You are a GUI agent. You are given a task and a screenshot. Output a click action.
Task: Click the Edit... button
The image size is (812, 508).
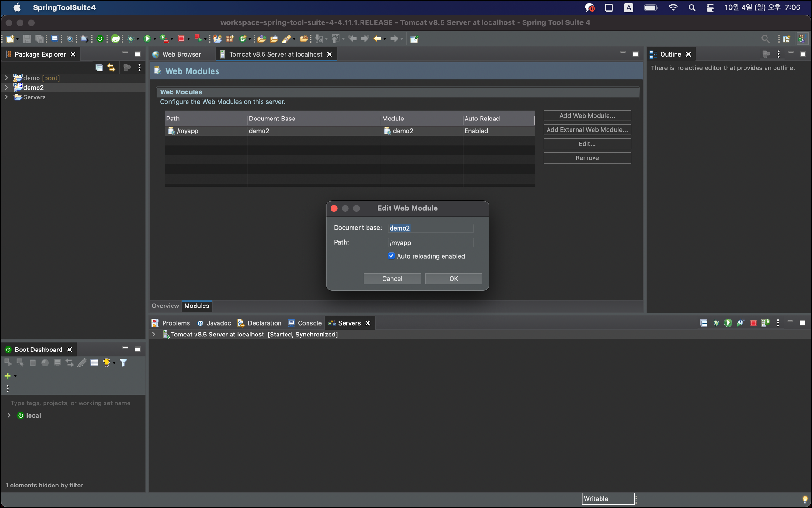pos(587,144)
